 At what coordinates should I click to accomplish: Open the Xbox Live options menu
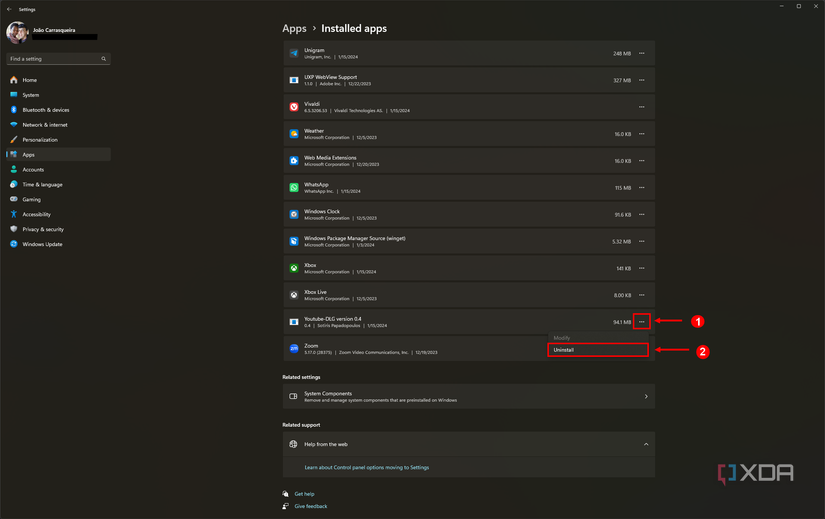click(x=641, y=295)
